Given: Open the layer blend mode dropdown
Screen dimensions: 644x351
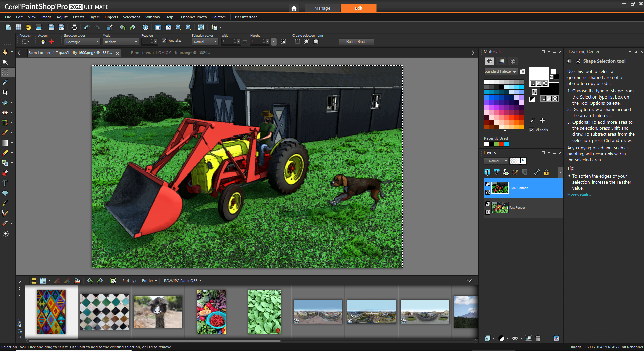Looking at the screenshot, I should (496, 161).
